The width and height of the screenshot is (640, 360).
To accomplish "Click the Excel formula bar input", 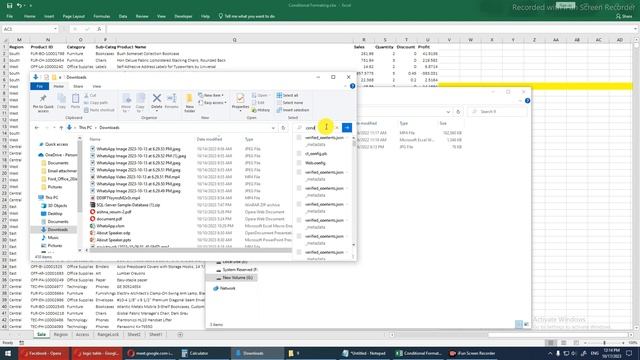I will tap(371, 29).
